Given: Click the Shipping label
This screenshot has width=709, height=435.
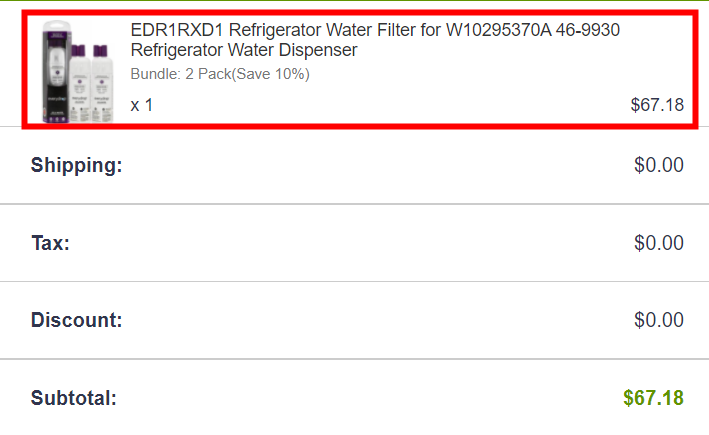Looking at the screenshot, I should 77,165.
